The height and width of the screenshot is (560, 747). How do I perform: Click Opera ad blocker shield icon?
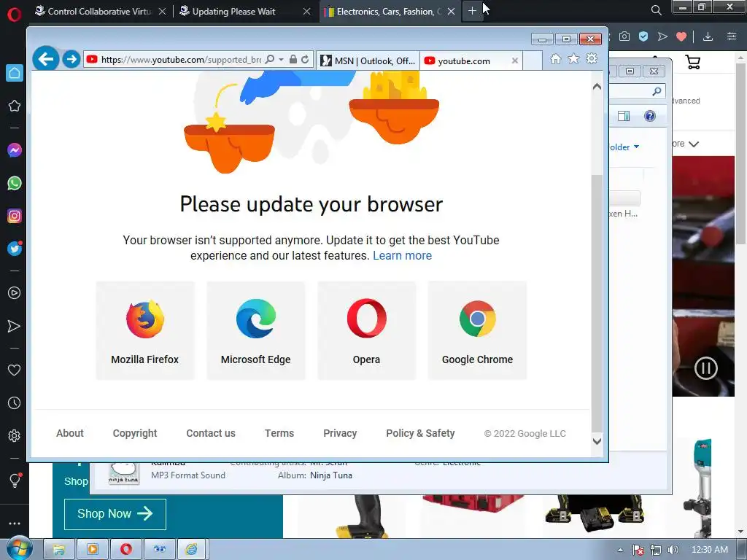(643, 36)
